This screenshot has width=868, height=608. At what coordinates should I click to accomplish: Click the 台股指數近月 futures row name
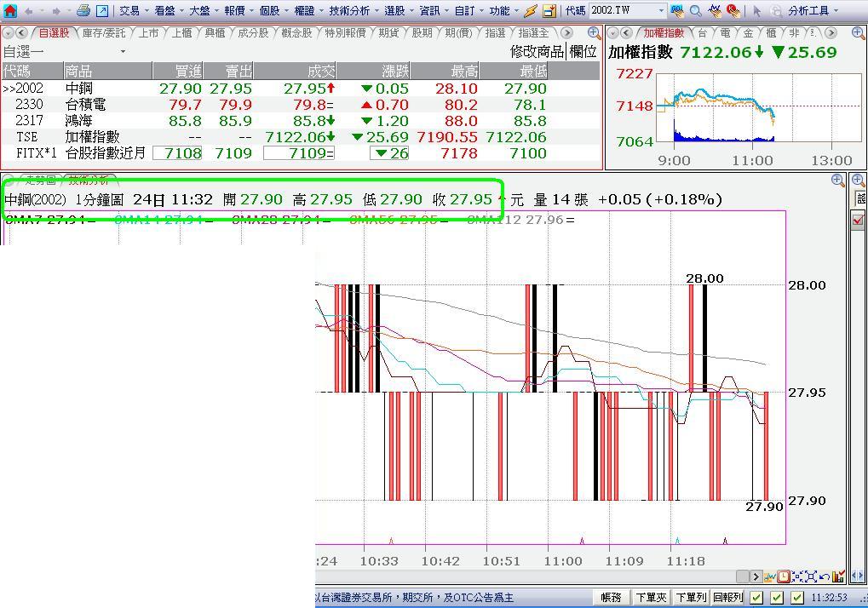tap(105, 152)
